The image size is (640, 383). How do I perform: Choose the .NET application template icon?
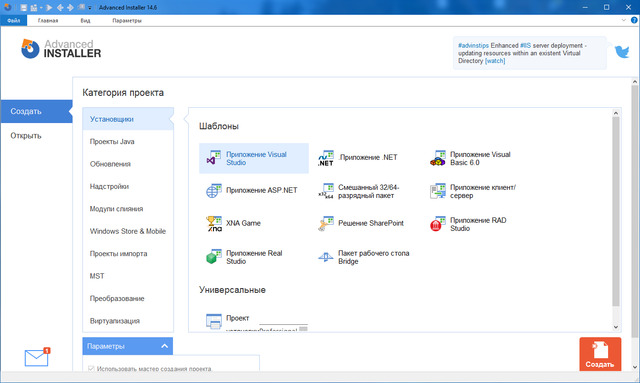pyautogui.click(x=326, y=158)
